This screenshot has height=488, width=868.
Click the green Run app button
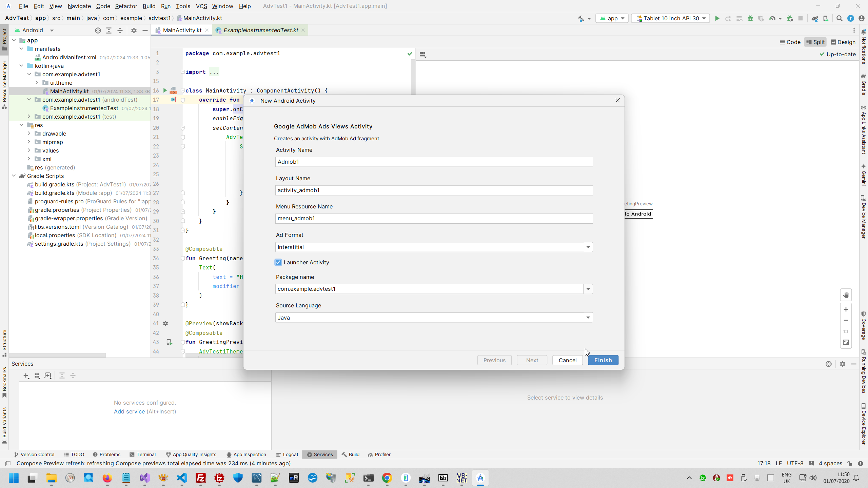717,18
